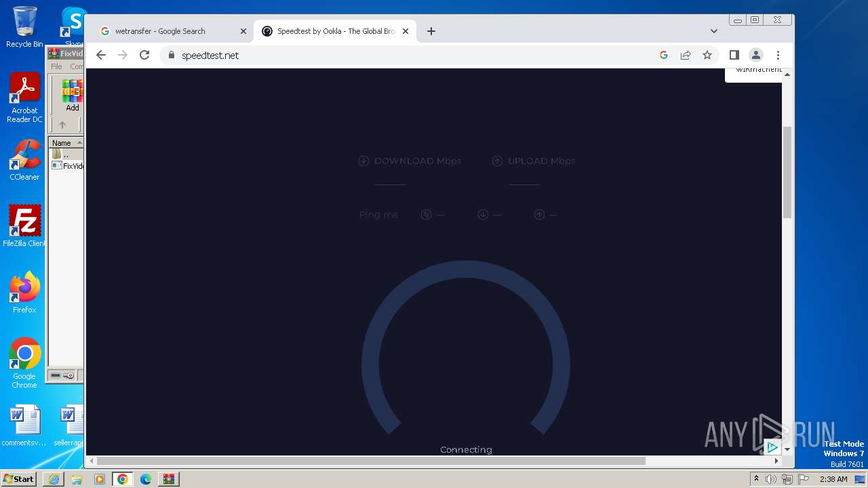Image resolution: width=868 pixels, height=488 pixels.
Task: Select the FixVid file row in WinRAR
Action: click(68, 165)
